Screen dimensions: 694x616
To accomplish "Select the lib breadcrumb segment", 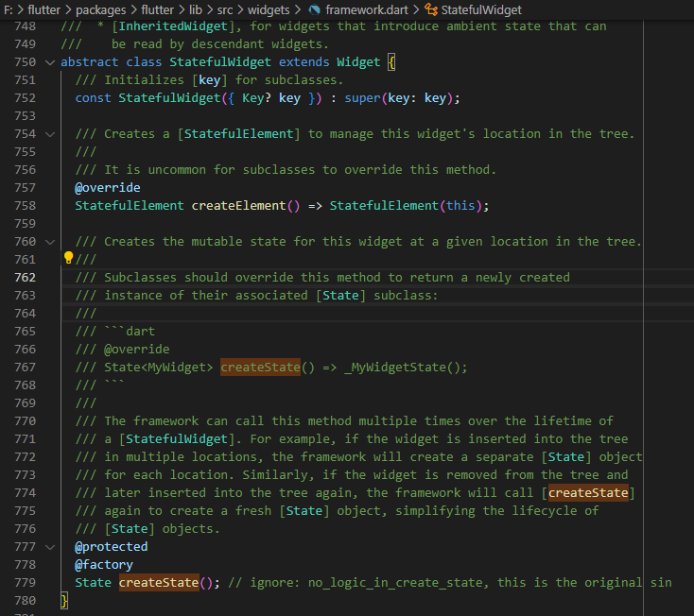I will (195, 9).
